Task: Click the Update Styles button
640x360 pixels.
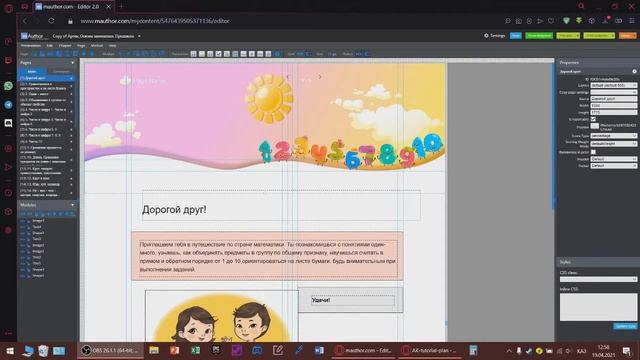Action: (625, 326)
